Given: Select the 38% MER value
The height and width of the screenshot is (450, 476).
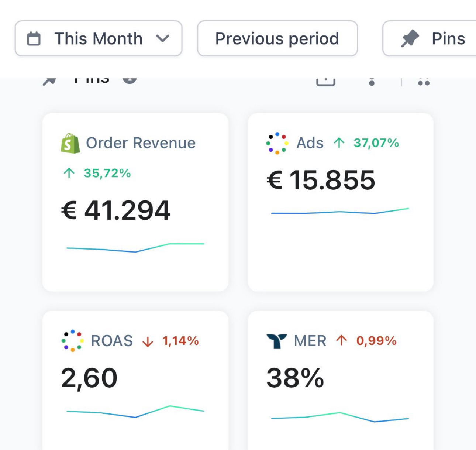Looking at the screenshot, I should point(295,378).
